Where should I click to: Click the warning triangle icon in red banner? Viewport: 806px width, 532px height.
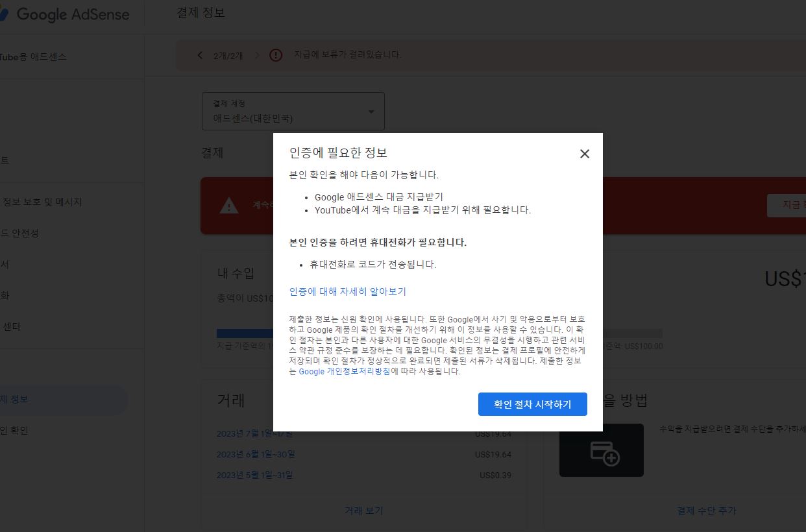point(228,206)
